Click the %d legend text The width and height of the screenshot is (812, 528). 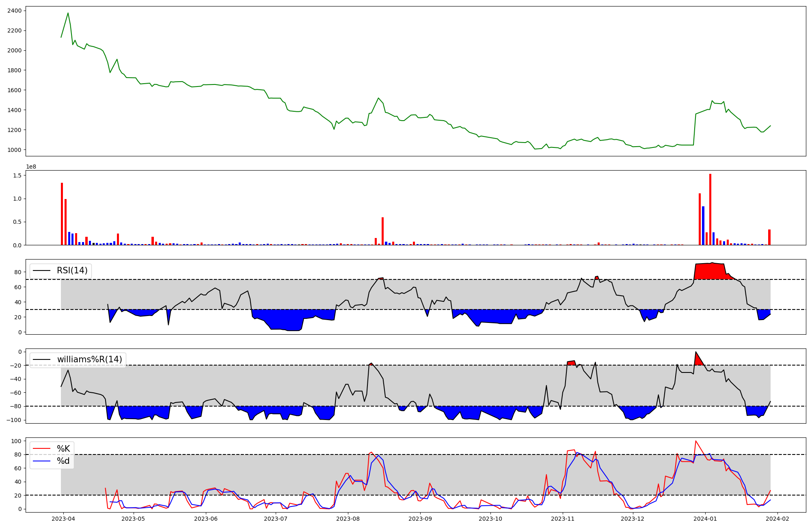[63, 461]
